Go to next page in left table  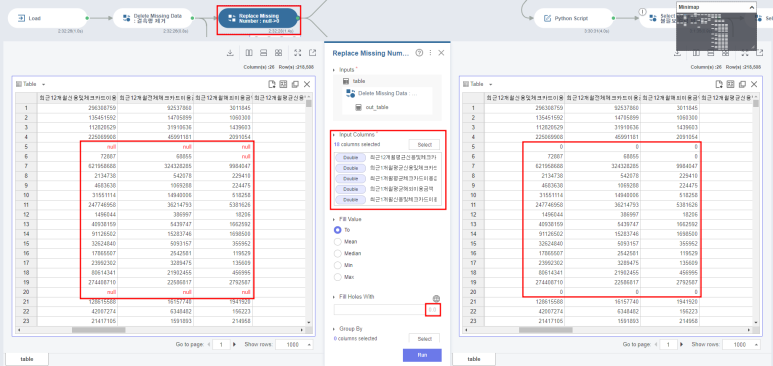[x=234, y=345]
